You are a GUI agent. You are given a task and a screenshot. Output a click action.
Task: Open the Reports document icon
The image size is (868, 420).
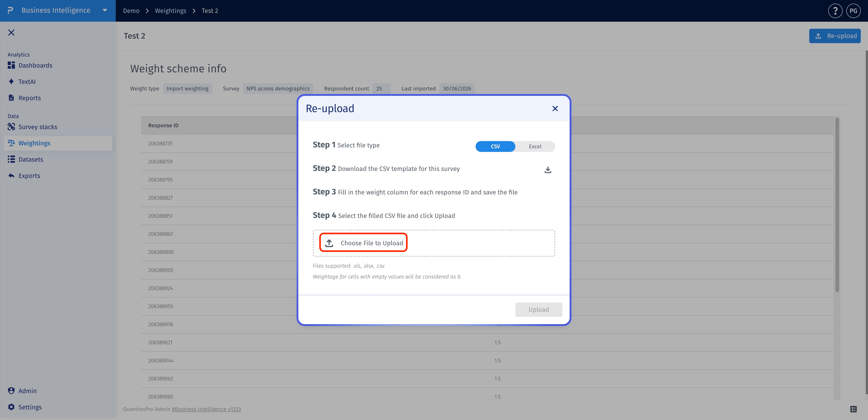[11, 98]
